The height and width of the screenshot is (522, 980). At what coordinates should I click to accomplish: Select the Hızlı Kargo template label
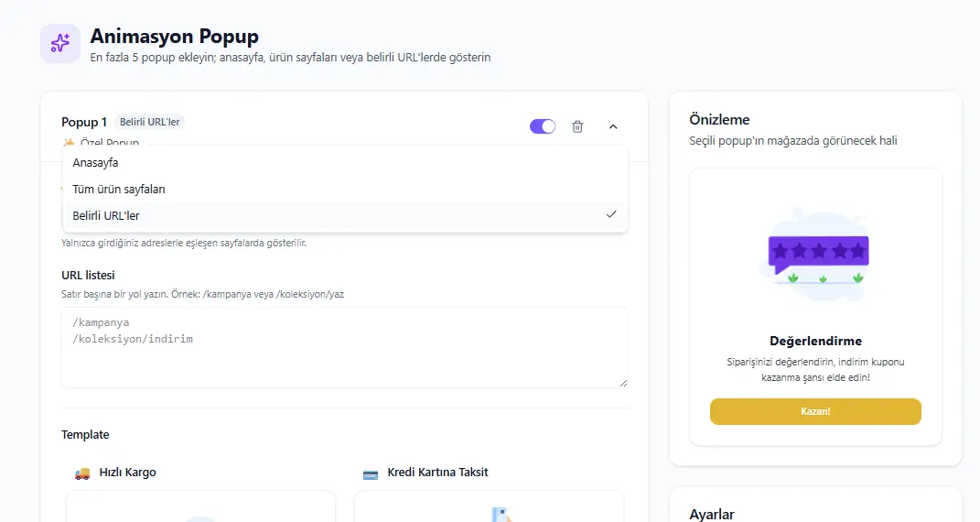(127, 472)
